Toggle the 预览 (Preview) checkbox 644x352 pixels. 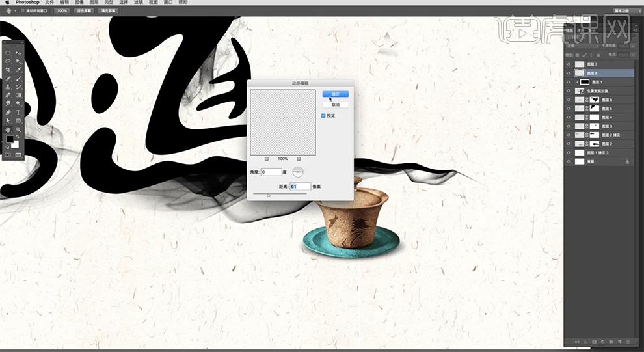pyautogui.click(x=323, y=116)
